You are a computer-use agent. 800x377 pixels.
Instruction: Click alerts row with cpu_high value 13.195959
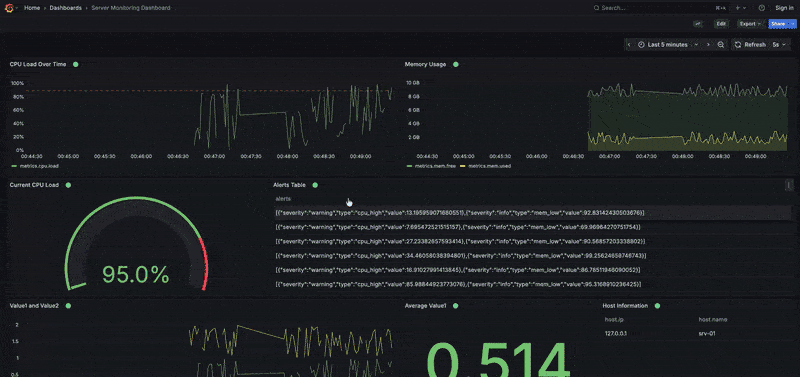[532, 212]
